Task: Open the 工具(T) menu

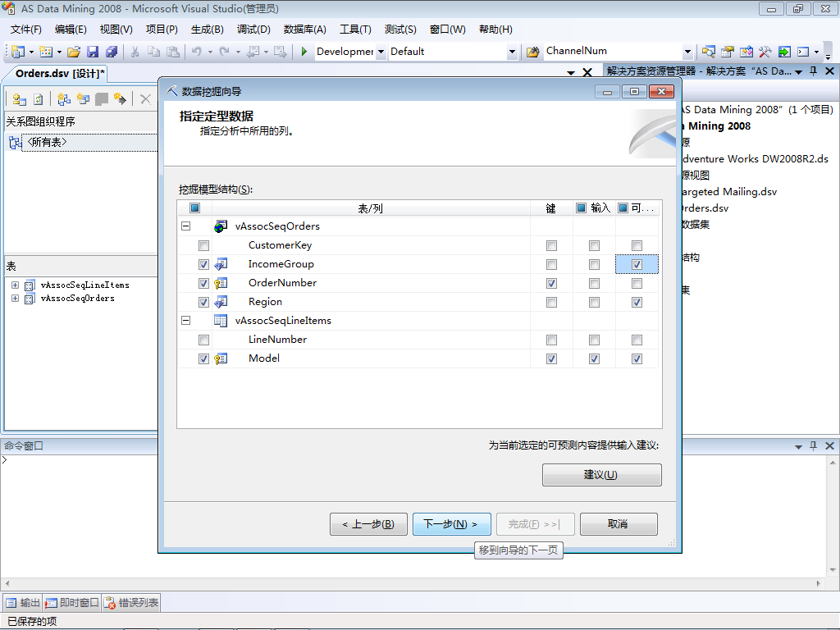Action: click(x=355, y=30)
